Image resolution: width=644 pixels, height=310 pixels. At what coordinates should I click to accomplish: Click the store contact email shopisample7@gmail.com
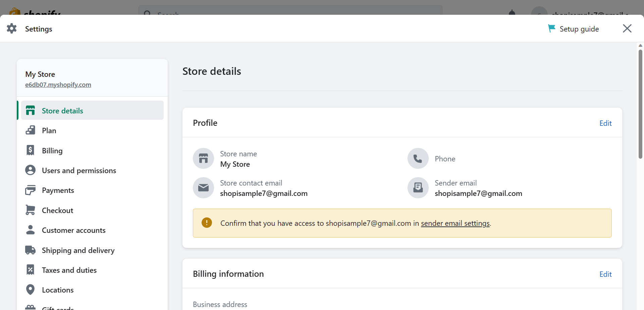pos(264,193)
